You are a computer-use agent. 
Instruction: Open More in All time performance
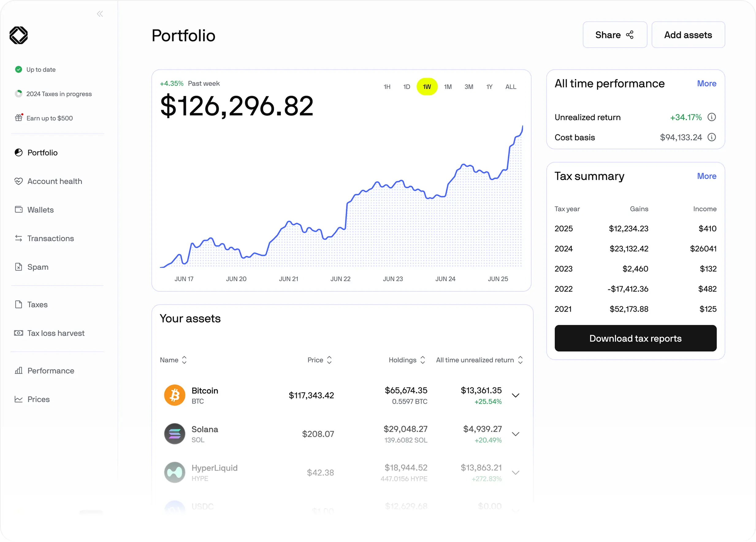click(x=706, y=83)
